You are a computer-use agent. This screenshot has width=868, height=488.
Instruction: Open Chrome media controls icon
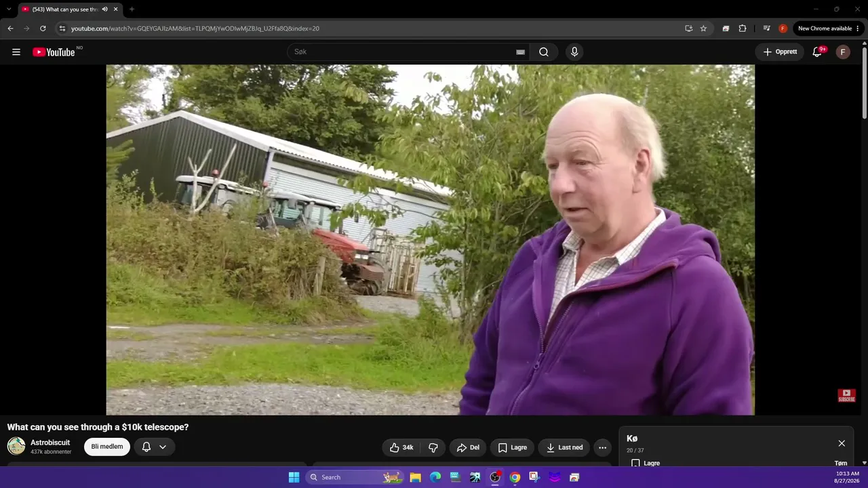(766, 28)
